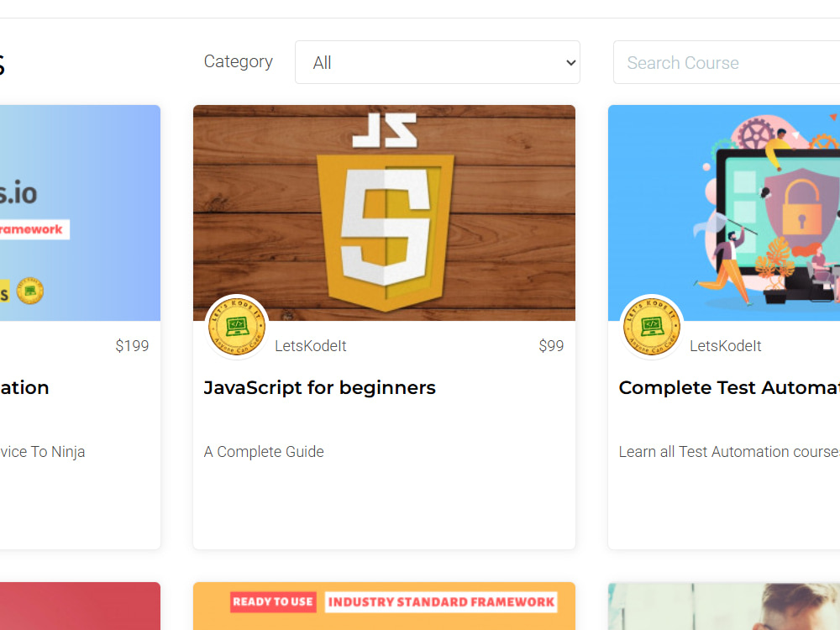The height and width of the screenshot is (630, 840).
Task: Click LetsKodeIt logo on Complete Test Automation card
Action: (x=652, y=326)
